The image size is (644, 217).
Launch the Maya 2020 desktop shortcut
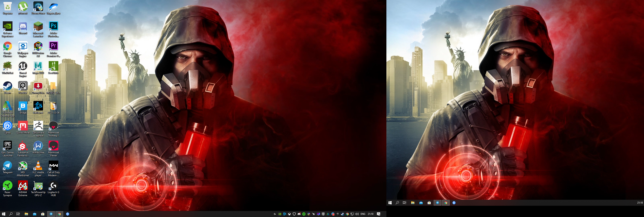tap(38, 68)
